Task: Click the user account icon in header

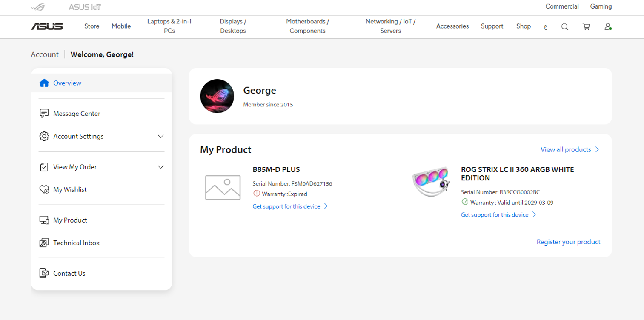Action: (608, 26)
